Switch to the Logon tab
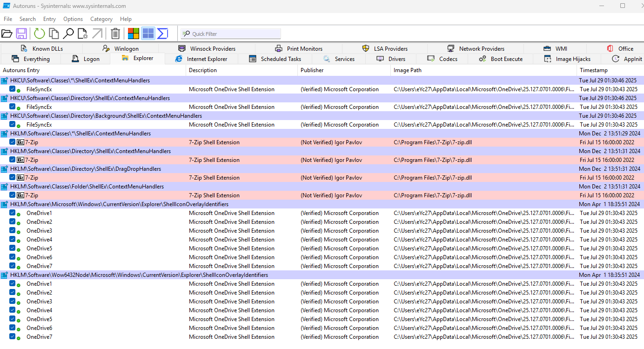Viewport: 644px width, 349px height. 86,59
